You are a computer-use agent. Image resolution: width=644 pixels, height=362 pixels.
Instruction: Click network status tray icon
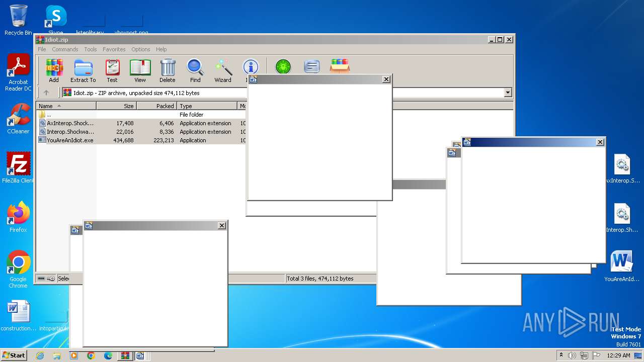(584, 355)
